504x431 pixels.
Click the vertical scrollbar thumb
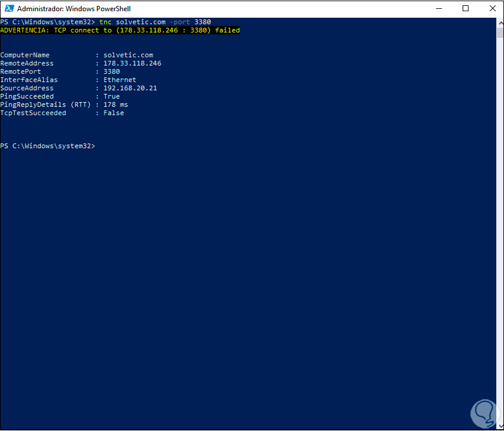click(x=500, y=33)
